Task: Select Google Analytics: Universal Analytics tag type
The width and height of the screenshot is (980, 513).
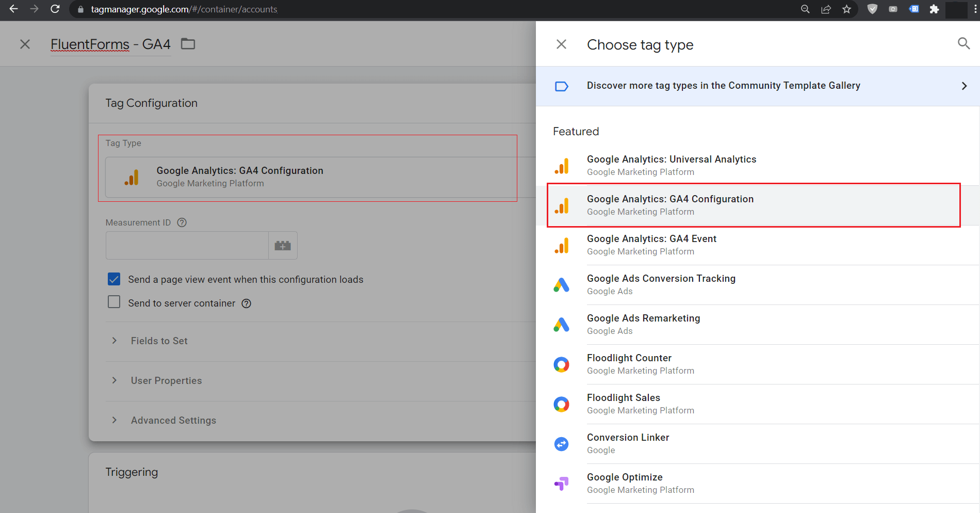Action: pos(758,166)
